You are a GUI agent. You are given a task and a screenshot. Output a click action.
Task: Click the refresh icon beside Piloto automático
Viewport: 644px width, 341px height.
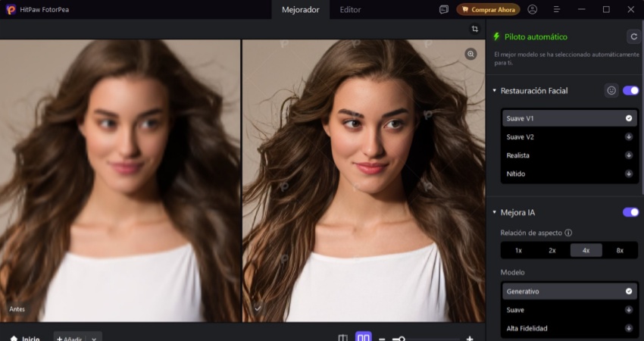(x=633, y=36)
